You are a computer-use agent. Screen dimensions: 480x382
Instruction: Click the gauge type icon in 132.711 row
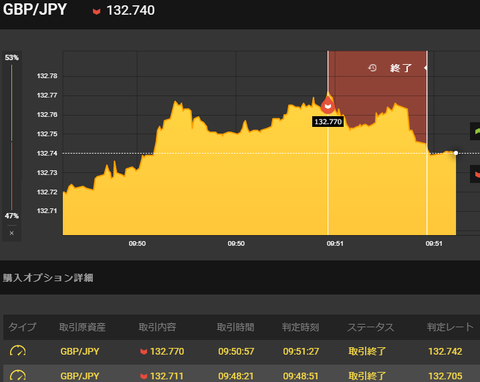pyautogui.click(x=18, y=376)
